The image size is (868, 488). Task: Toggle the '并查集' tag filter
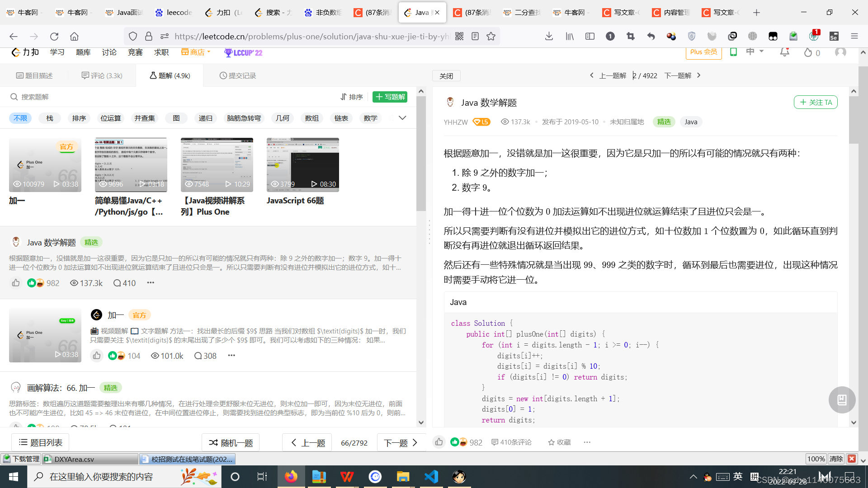coord(145,118)
